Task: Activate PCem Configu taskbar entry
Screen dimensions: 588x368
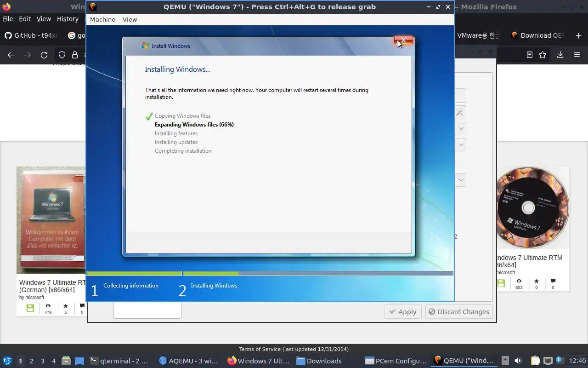Action: [396, 361]
